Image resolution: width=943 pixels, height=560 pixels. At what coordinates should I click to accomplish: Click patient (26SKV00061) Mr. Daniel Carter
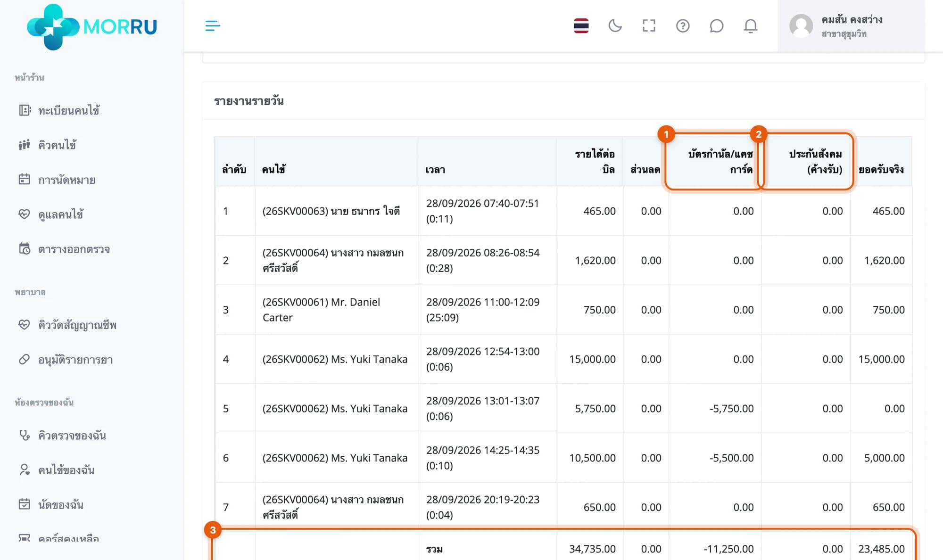pyautogui.click(x=321, y=310)
